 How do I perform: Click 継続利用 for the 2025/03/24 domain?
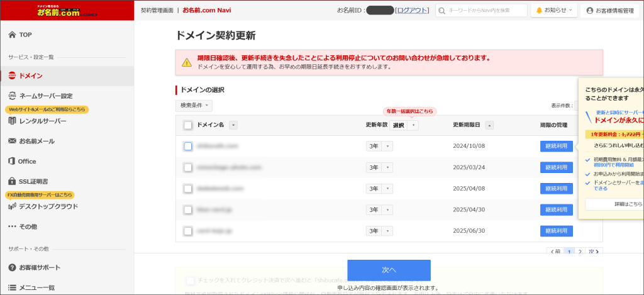(x=556, y=168)
